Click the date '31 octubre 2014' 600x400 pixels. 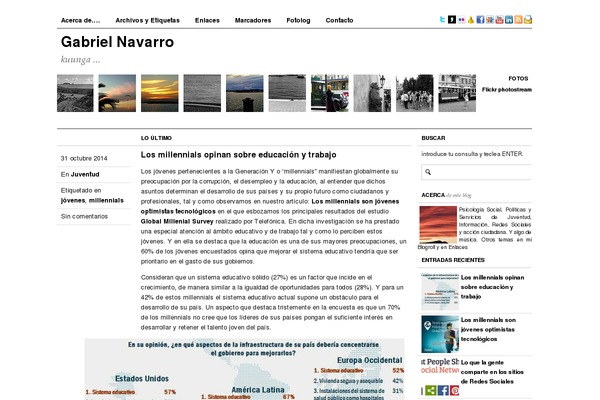[x=84, y=158]
